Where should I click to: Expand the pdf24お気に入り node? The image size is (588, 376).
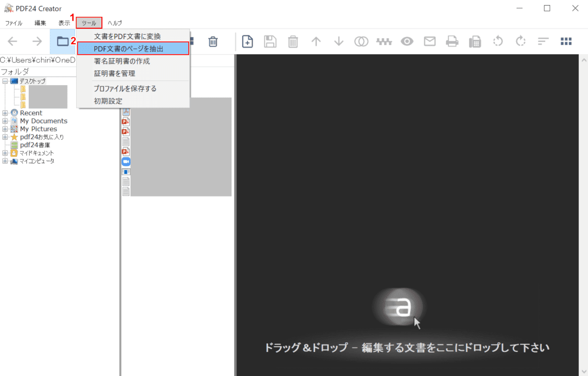[x=5, y=137]
